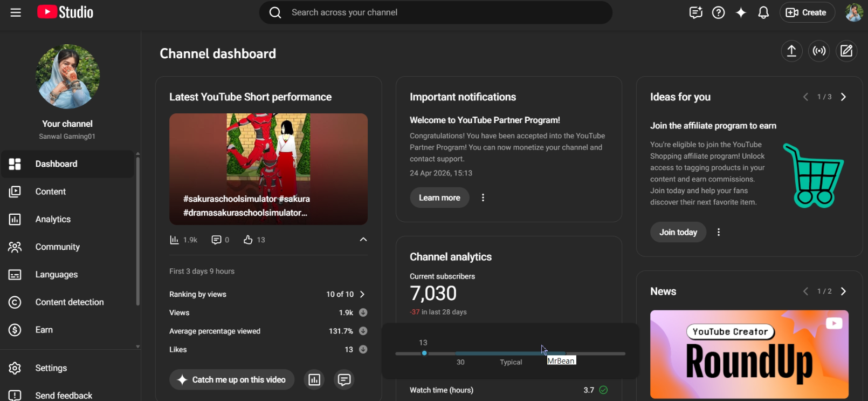
Task: Open the hamburger navigation menu
Action: click(x=16, y=12)
